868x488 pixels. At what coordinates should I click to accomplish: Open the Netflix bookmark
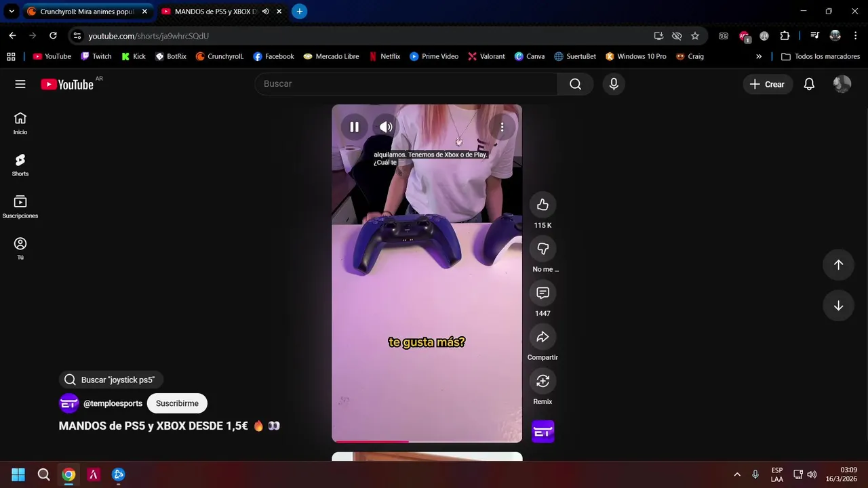click(384, 57)
